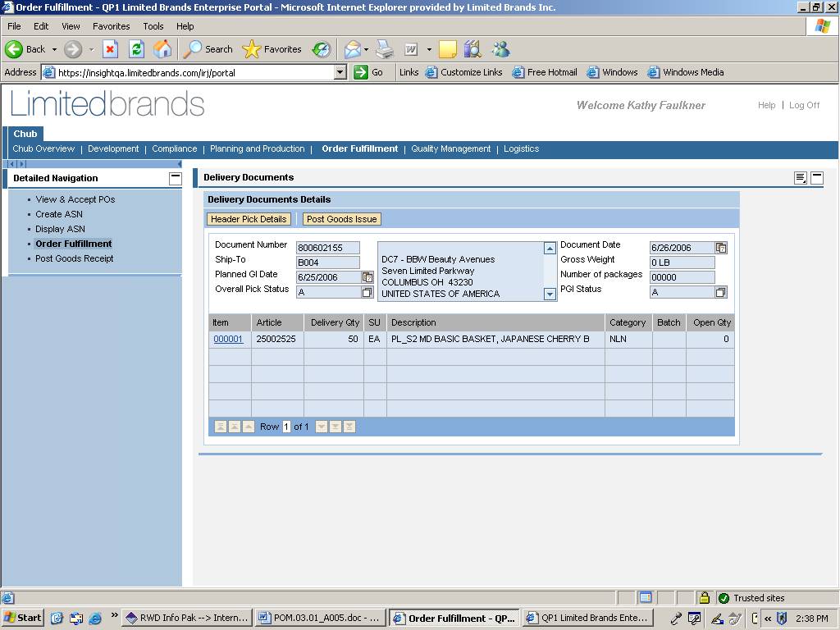Open View & Accept POs navigation item
This screenshot has height=630, width=840.
[x=75, y=199]
